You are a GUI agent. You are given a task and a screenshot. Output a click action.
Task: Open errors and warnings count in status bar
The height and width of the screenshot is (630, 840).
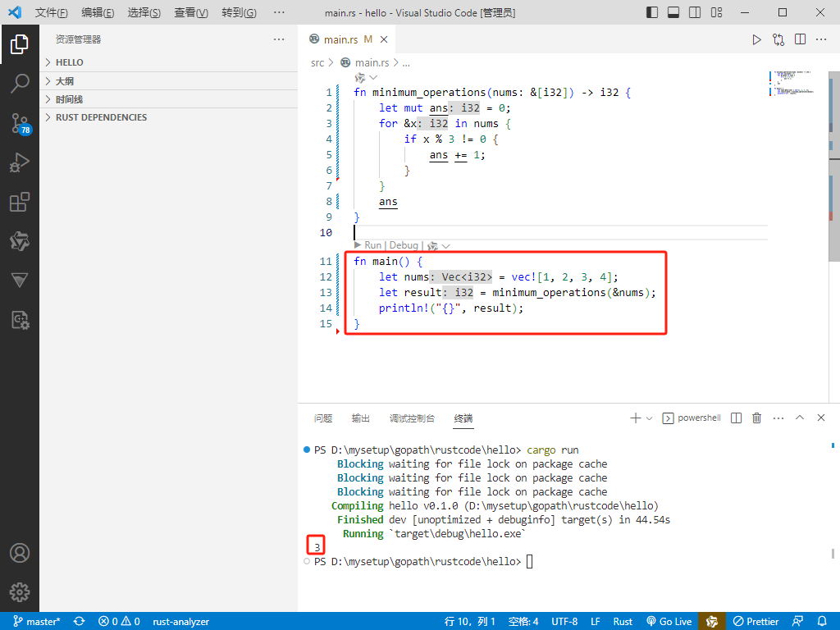119,622
